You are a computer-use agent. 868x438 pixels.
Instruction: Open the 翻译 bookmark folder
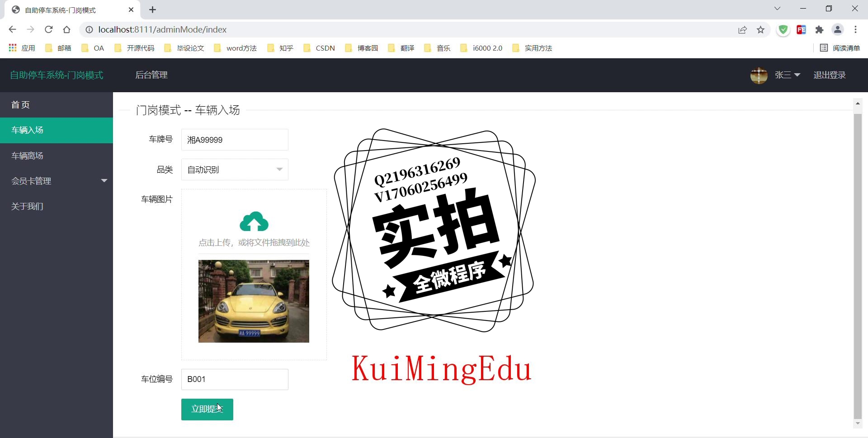(x=401, y=48)
